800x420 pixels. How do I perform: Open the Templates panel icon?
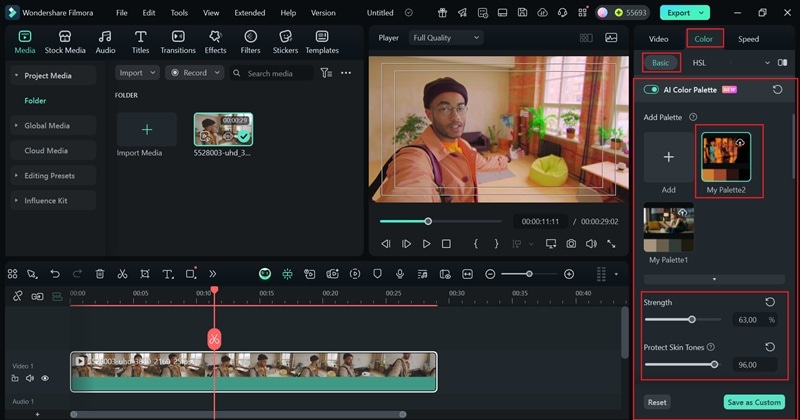[x=322, y=42]
